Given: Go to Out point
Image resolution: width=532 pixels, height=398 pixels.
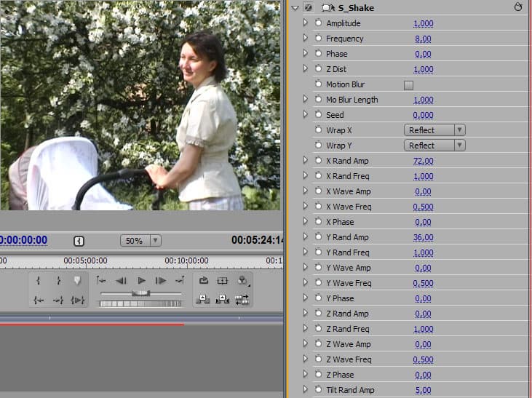Looking at the screenshot, I should [58, 300].
